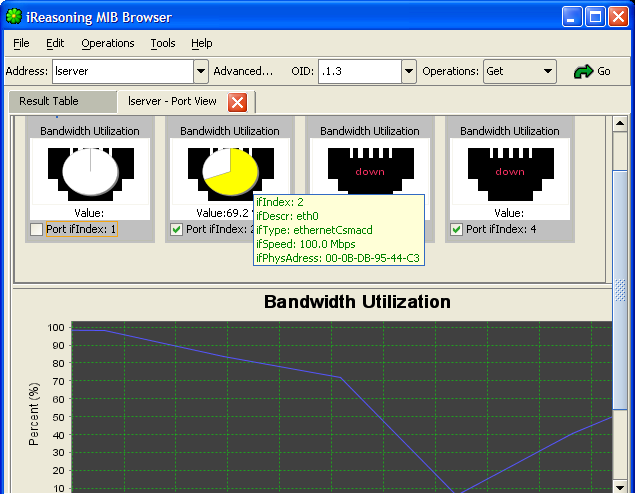This screenshot has height=494, width=635.
Task: Click the port 1 pie chart icon
Action: tap(90, 171)
